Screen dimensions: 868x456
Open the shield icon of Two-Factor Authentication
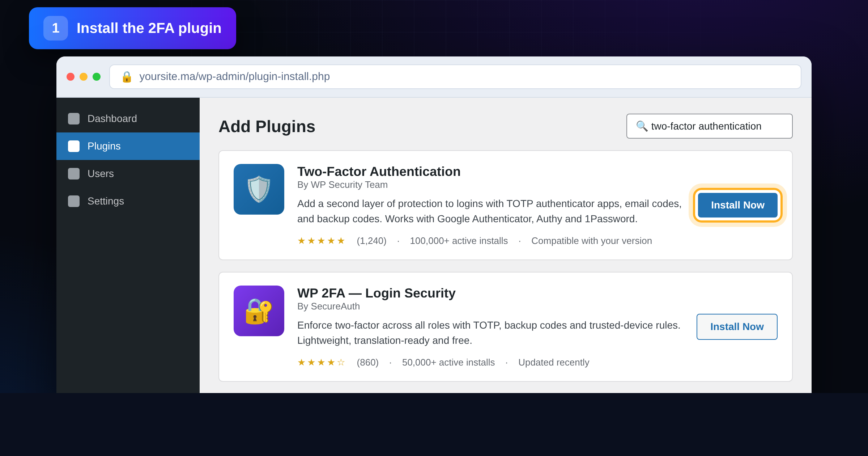[x=259, y=189]
